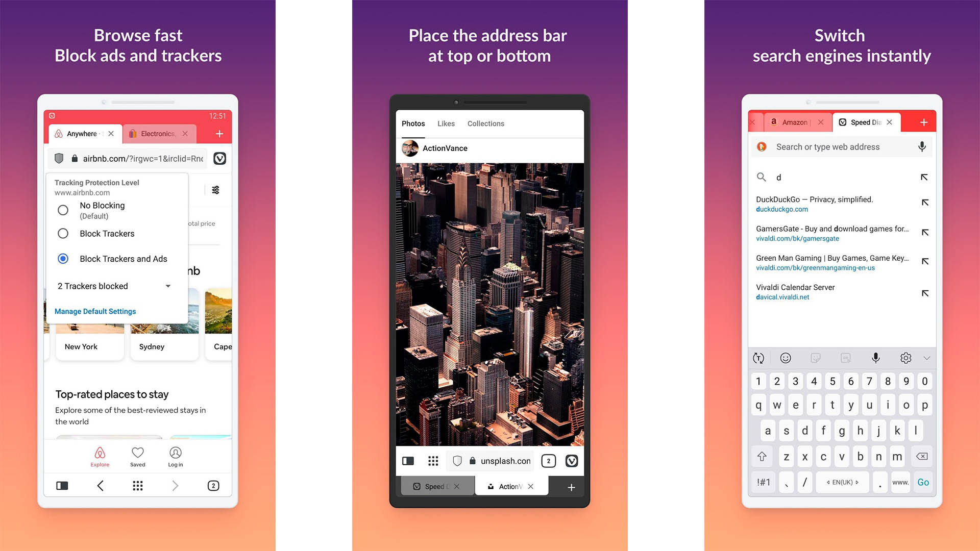Click the search input field in address bar
This screenshot has height=551, width=980.
coord(839,146)
